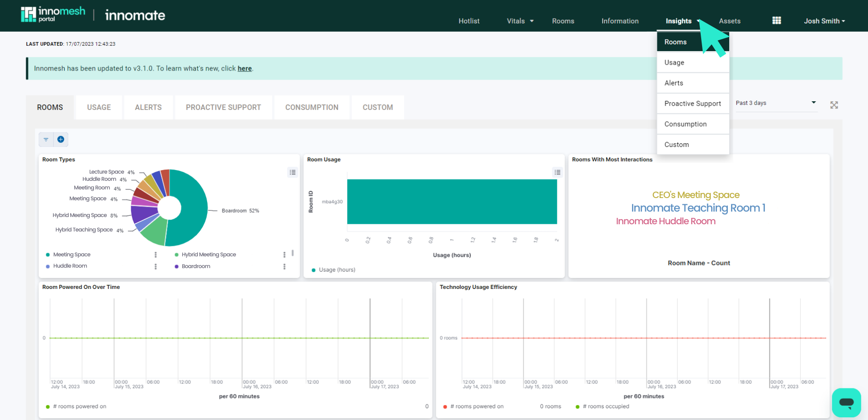Select Proactive Support from the Insights menu
The height and width of the screenshot is (420, 868).
[693, 104]
